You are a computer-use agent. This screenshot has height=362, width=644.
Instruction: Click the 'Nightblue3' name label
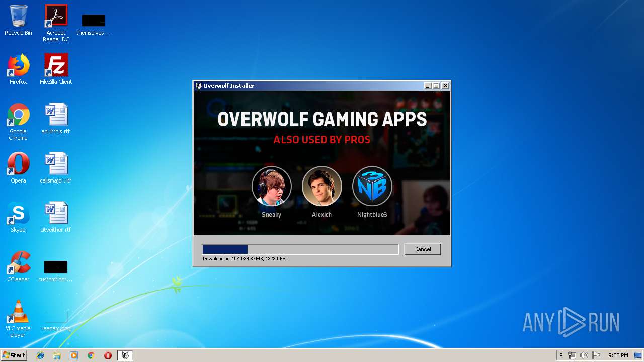[x=372, y=215]
